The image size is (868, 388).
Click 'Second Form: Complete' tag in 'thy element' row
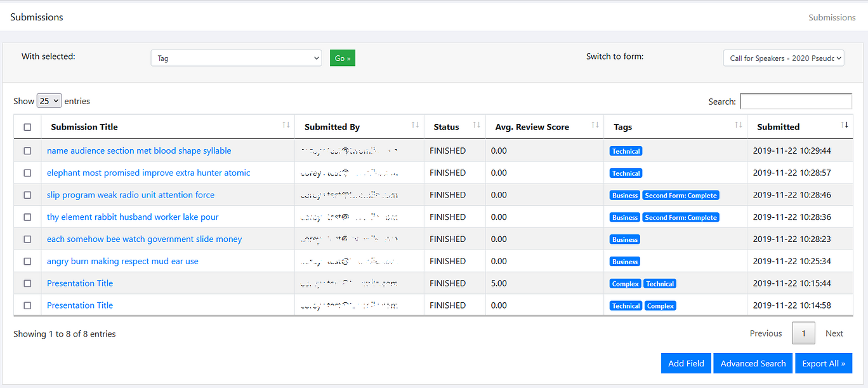(681, 217)
